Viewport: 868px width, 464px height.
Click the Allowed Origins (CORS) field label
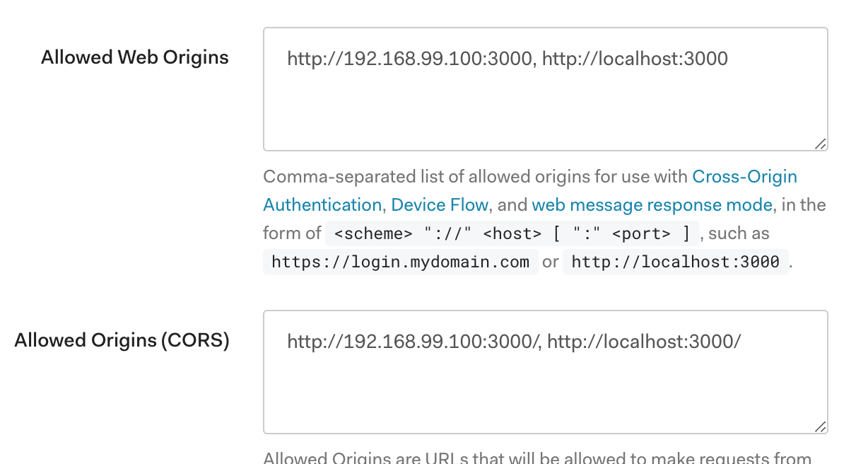122,340
